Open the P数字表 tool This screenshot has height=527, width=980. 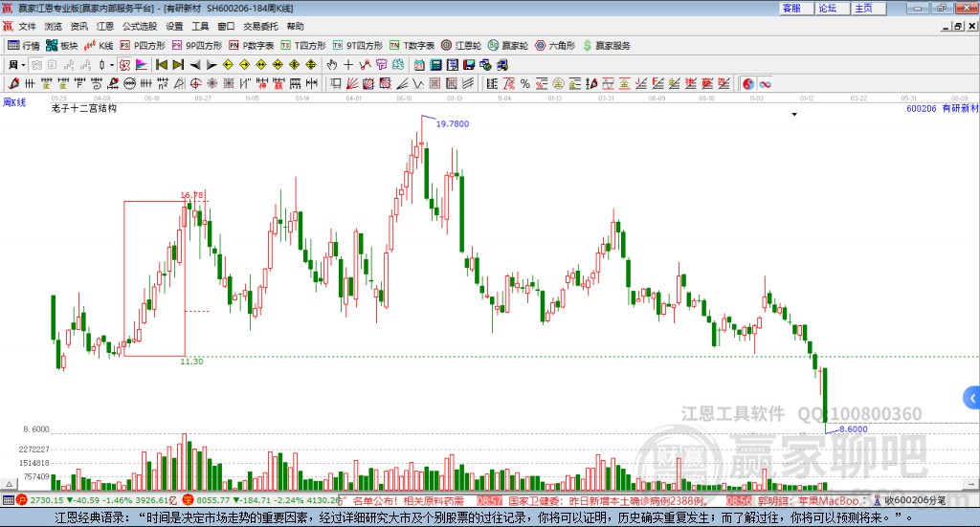(x=252, y=46)
